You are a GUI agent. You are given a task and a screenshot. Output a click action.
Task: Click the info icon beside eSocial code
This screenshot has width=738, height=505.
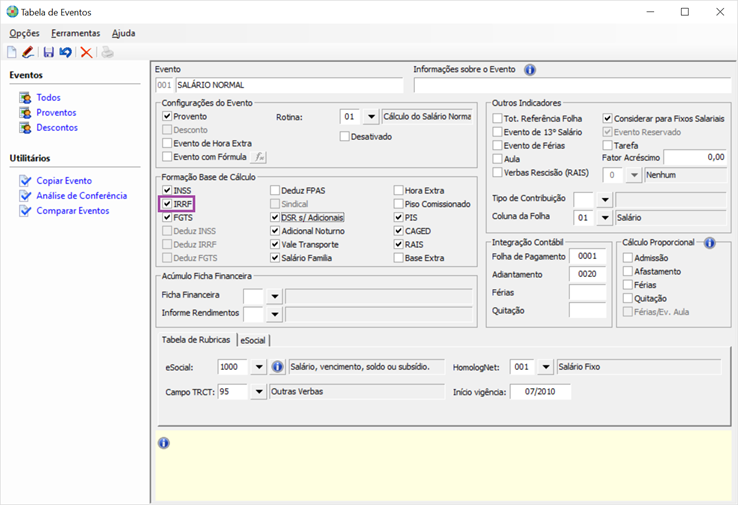278,367
